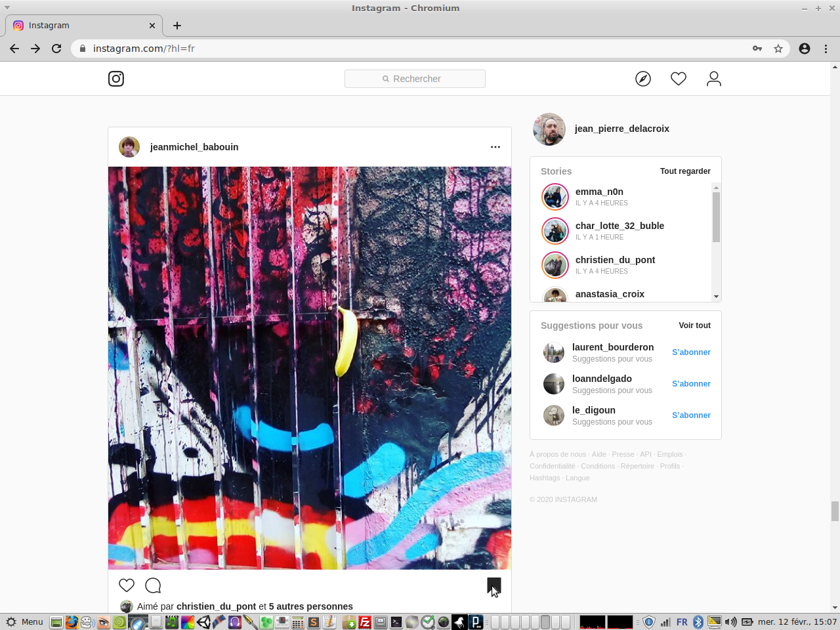Open post options three-dot menu
Image resolution: width=840 pixels, height=630 pixels.
(495, 147)
